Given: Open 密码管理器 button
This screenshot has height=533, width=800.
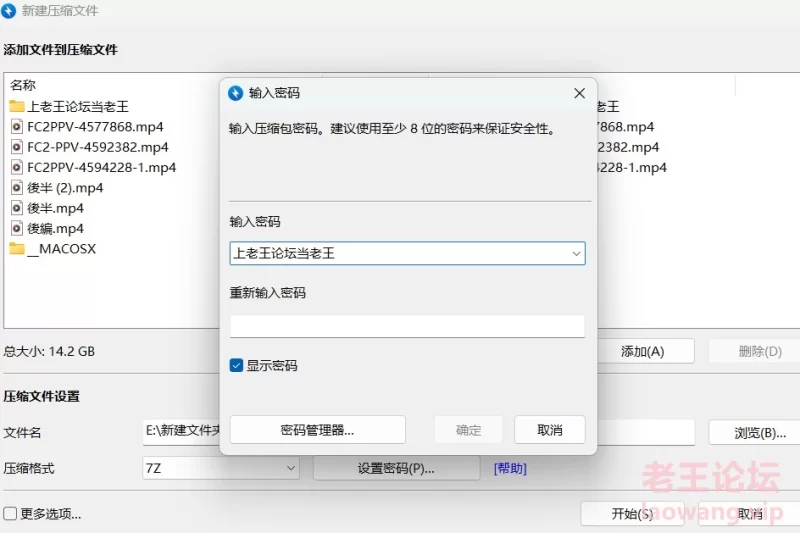Looking at the screenshot, I should (317, 430).
